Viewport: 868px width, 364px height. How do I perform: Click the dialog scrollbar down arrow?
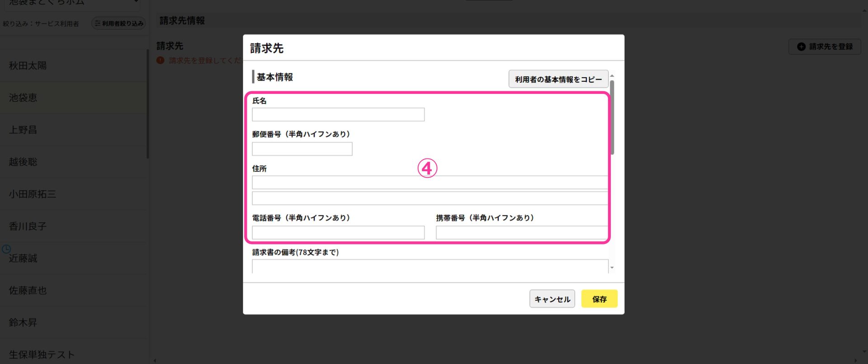pyautogui.click(x=612, y=268)
